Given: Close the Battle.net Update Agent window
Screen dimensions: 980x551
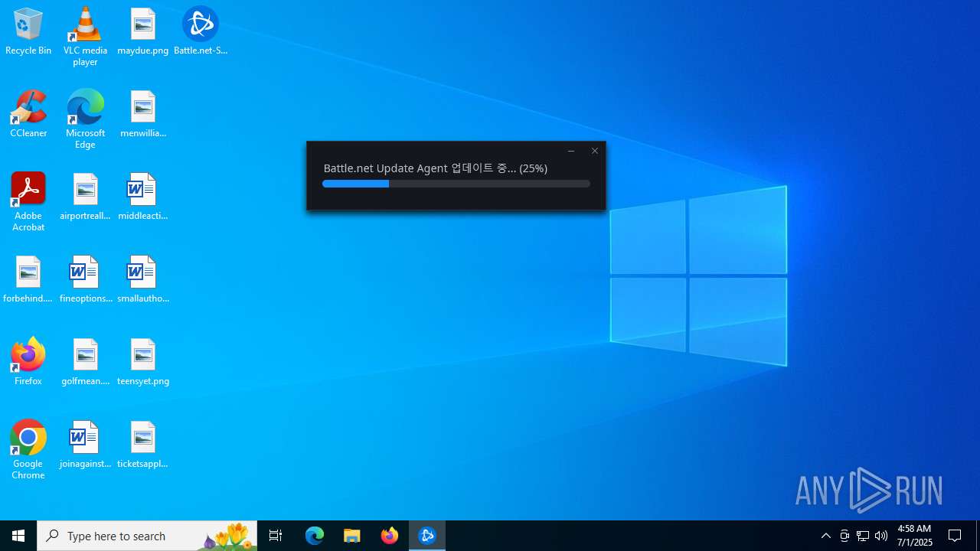Looking at the screenshot, I should [595, 151].
